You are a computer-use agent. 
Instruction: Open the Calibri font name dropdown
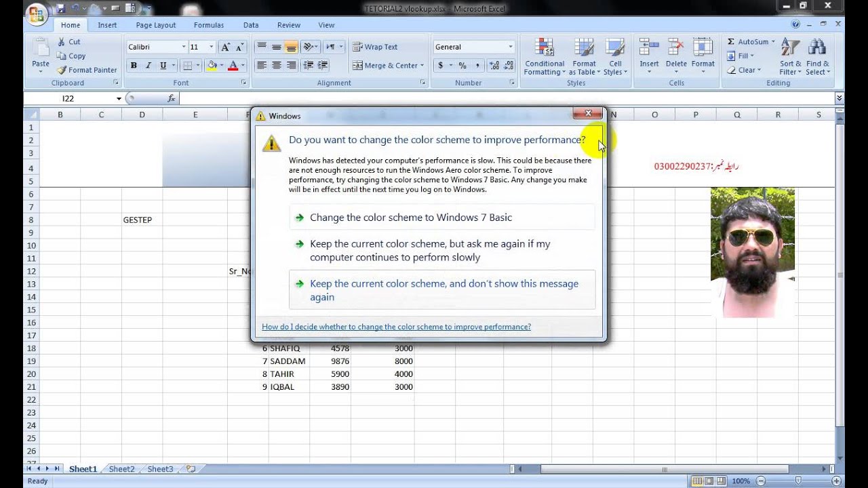[x=183, y=47]
